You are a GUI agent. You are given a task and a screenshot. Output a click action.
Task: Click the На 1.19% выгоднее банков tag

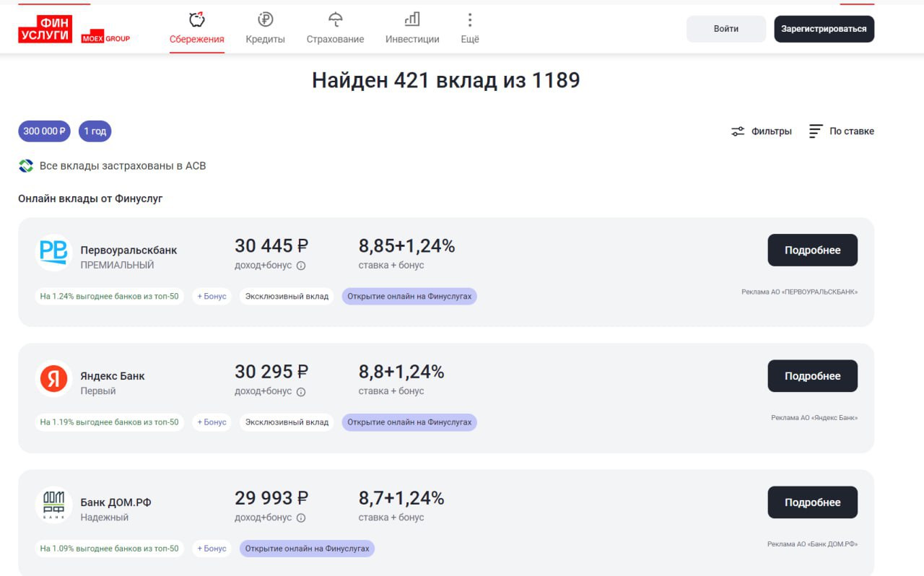point(110,422)
